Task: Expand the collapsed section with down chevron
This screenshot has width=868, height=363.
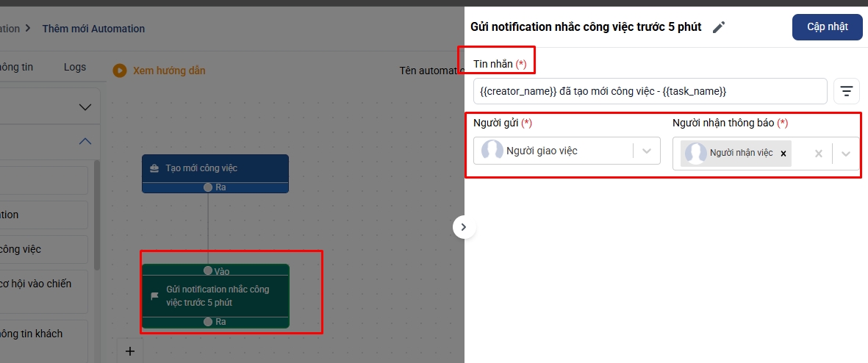Action: pos(85,107)
